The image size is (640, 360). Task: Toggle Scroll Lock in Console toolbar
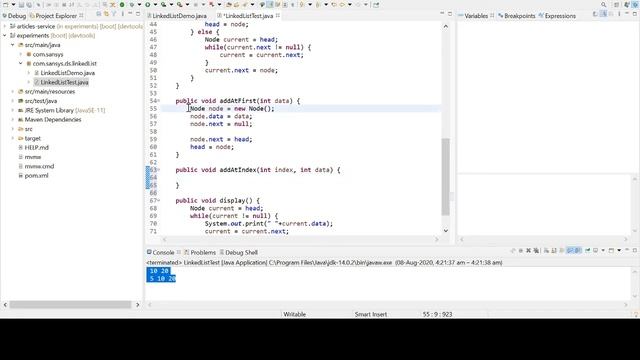553,251
